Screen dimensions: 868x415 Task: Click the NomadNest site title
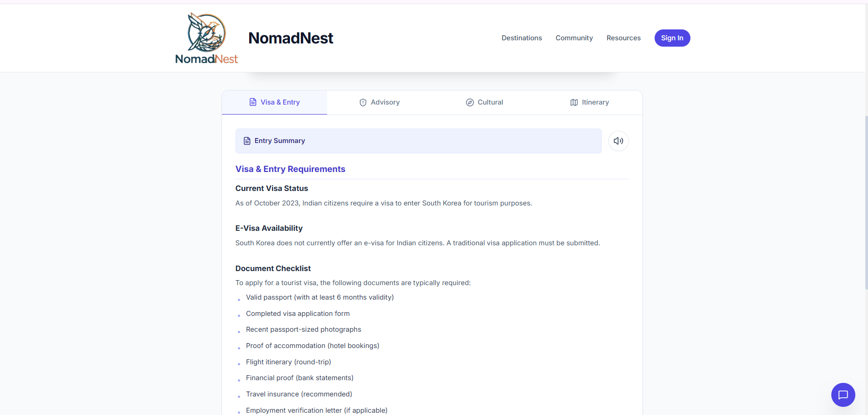(290, 38)
